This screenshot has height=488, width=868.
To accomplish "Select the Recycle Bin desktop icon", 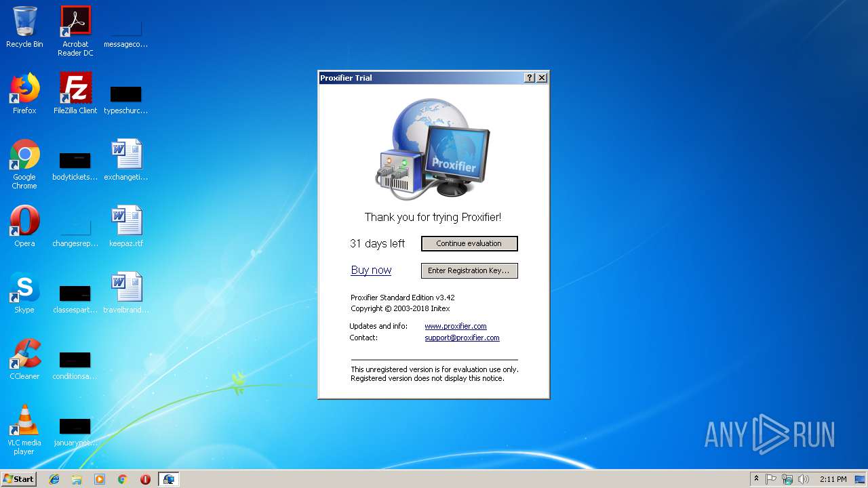I will tap(24, 27).
